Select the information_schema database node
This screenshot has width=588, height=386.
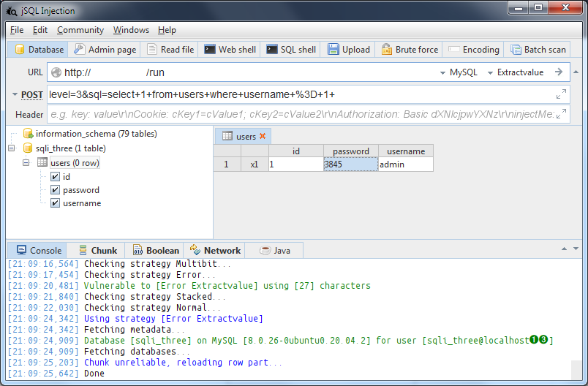[97, 134]
